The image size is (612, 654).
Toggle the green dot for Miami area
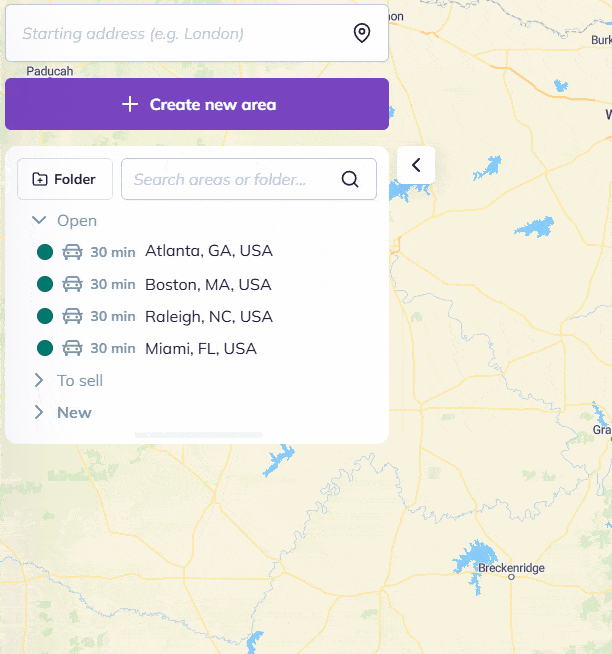(44, 348)
